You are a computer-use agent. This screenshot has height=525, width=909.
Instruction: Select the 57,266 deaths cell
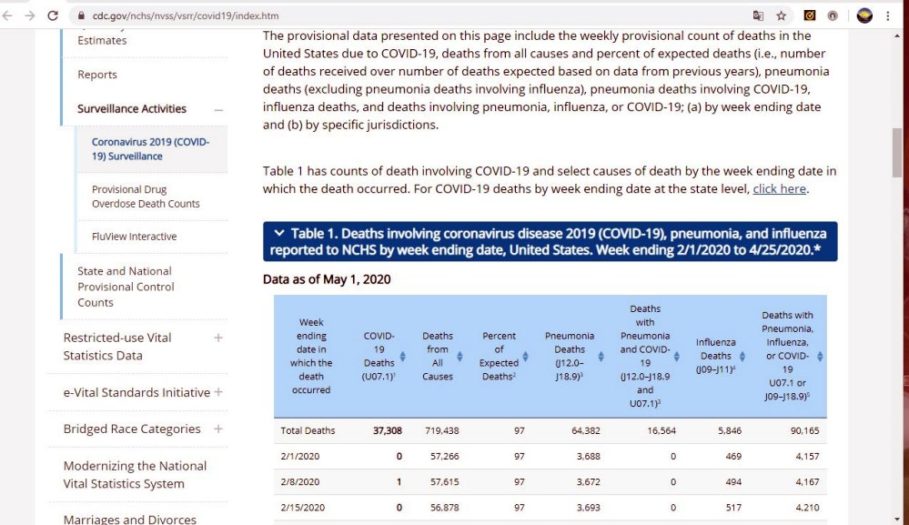pos(445,456)
